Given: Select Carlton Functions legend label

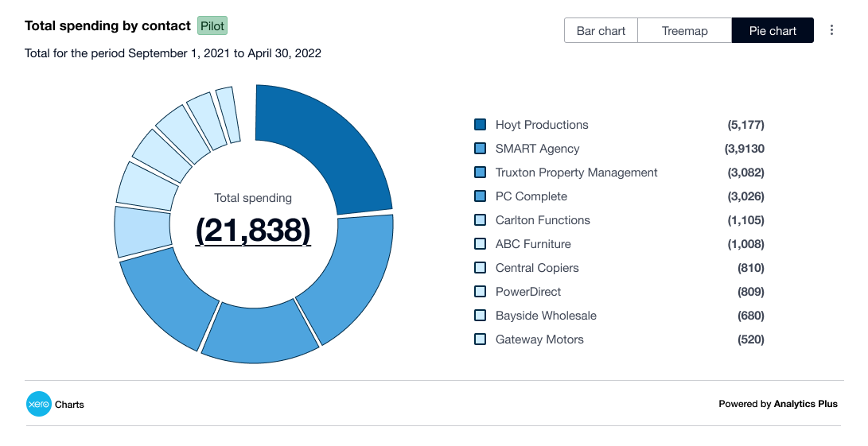Looking at the screenshot, I should pos(543,220).
